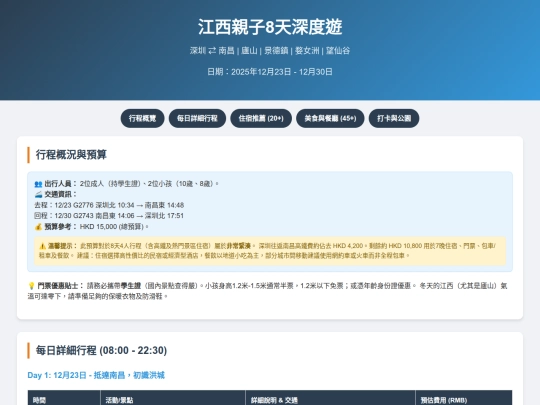
Task: Click the warning icon beside 溫馨提示
Action: (42, 246)
